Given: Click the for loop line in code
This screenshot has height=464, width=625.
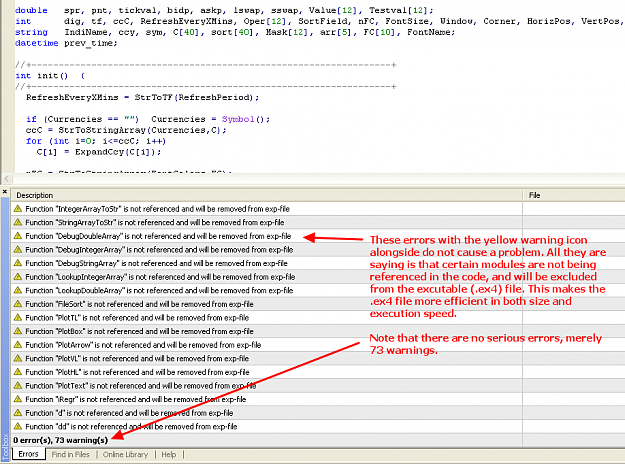Looking at the screenshot, I should point(96,141).
